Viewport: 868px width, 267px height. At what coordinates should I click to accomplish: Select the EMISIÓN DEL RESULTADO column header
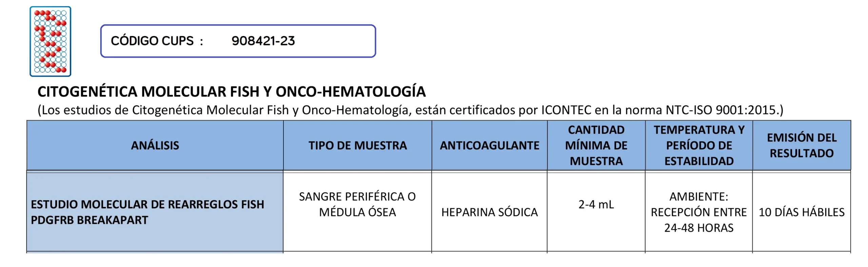pyautogui.click(x=802, y=146)
